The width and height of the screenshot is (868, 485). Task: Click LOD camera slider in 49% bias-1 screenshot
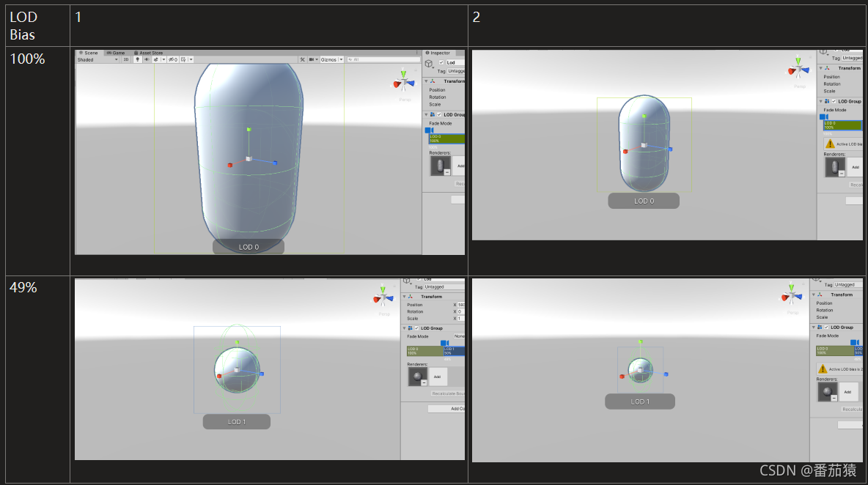point(444,343)
